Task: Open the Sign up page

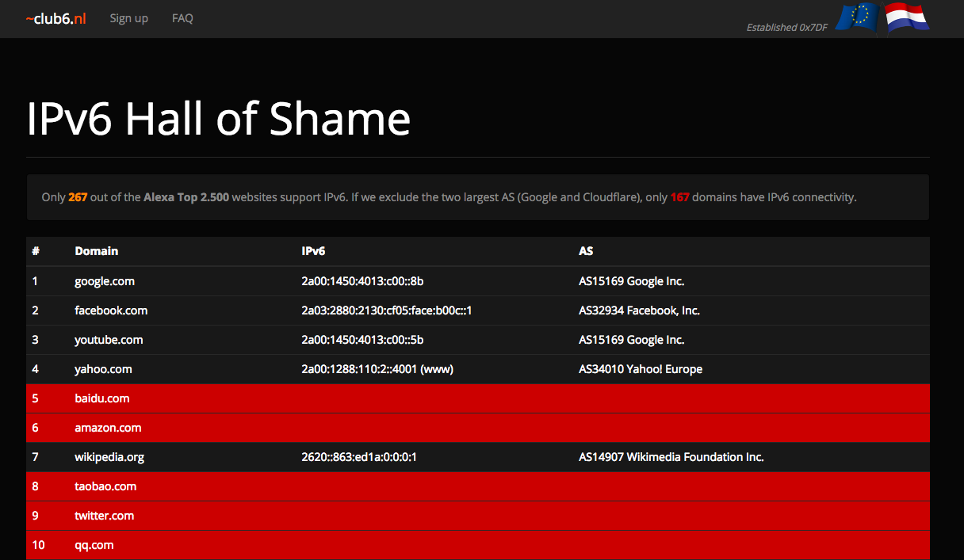Action: click(128, 18)
